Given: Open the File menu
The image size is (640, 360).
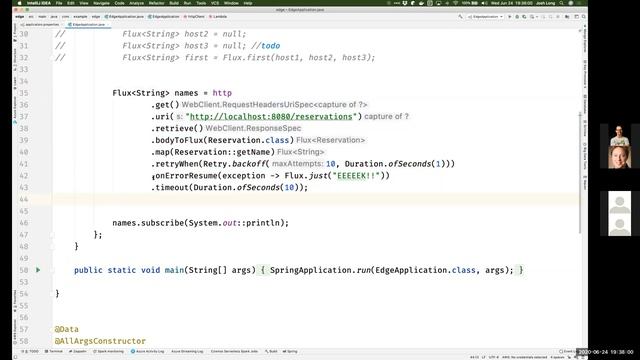Looking at the screenshot, I should click(x=59, y=3).
